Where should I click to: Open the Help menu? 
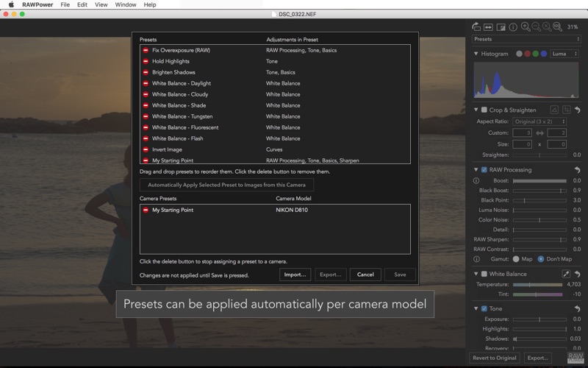150,4
